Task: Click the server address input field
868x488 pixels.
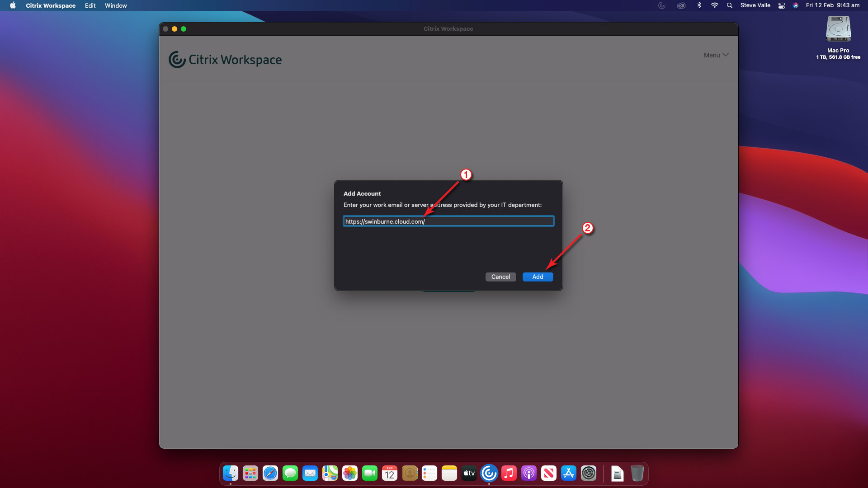Action: pyautogui.click(x=448, y=221)
